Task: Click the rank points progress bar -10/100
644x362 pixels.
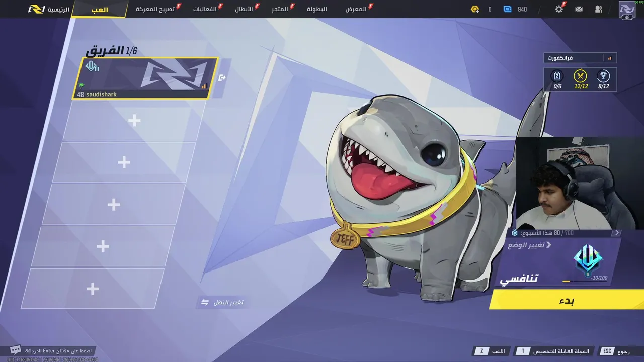Action: [x=584, y=281]
